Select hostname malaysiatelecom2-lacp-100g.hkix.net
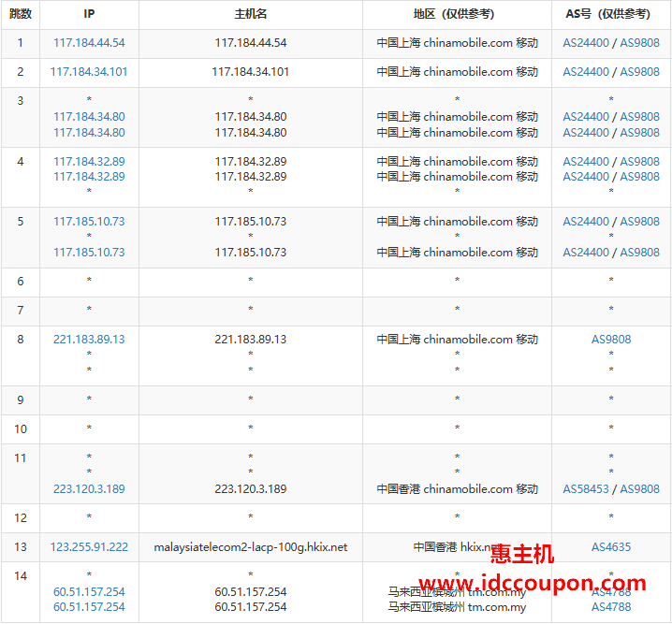The width and height of the screenshot is (672, 624). coord(250,547)
